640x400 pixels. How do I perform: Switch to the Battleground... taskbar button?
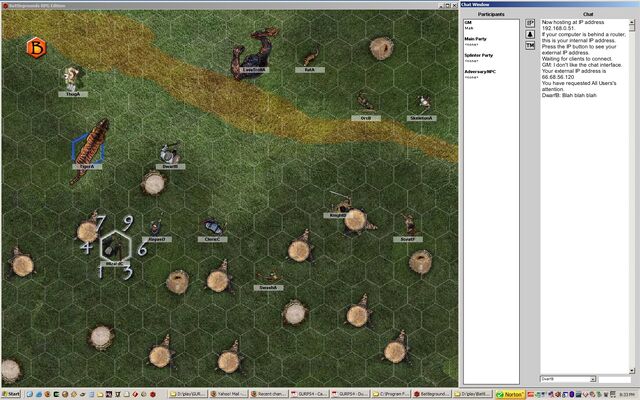point(431,394)
